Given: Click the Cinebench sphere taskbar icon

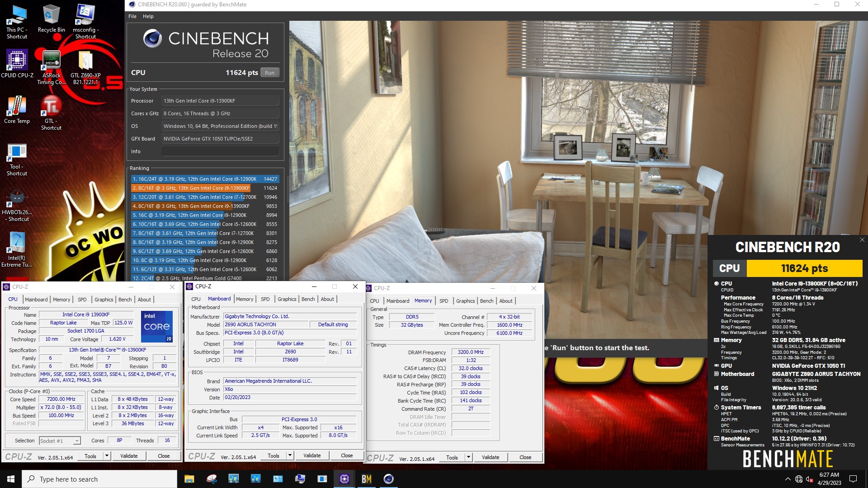Looking at the screenshot, I should click(389, 479).
